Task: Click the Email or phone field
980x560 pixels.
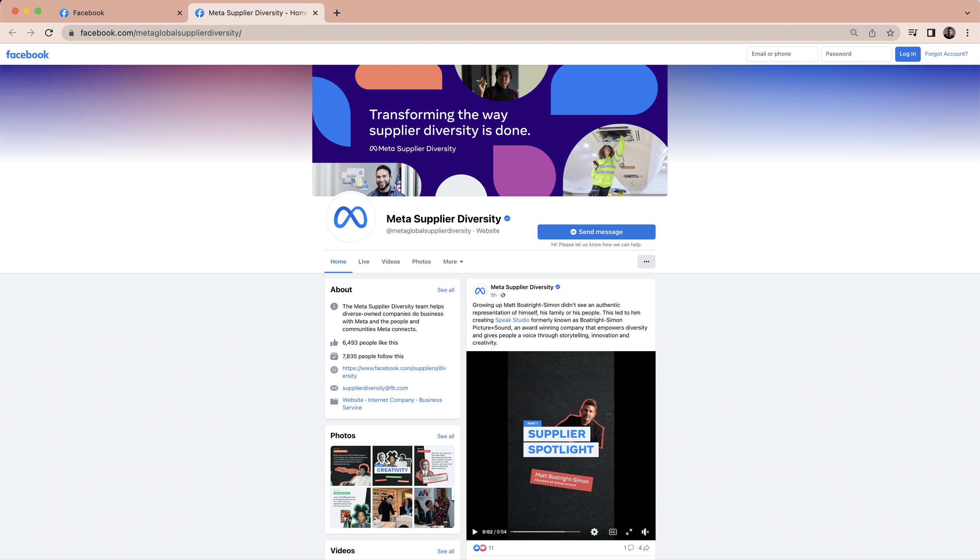Action: (782, 54)
